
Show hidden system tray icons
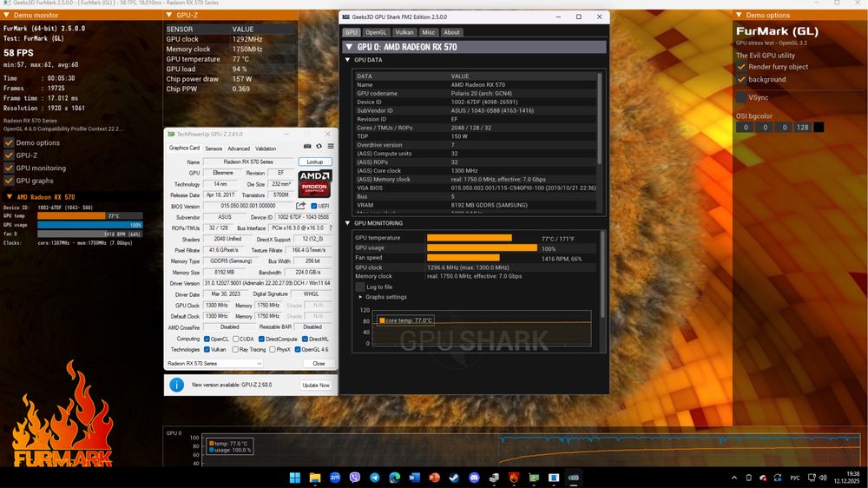tap(734, 478)
